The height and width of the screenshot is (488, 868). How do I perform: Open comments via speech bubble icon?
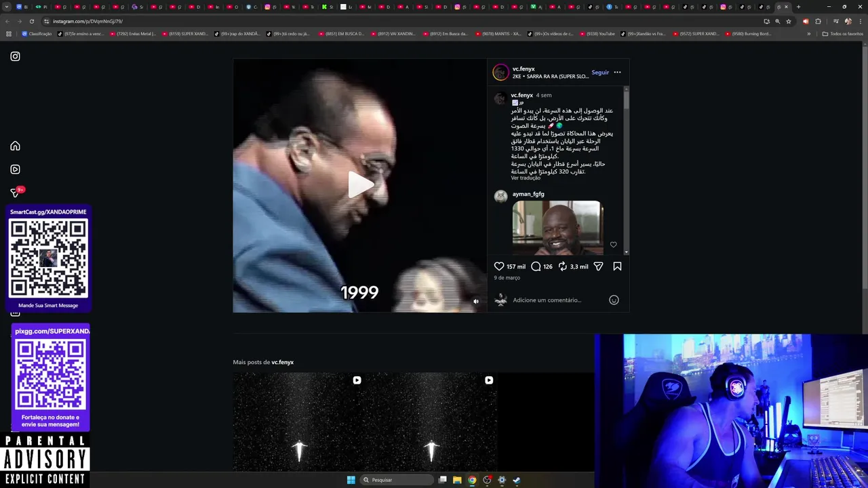(x=536, y=266)
